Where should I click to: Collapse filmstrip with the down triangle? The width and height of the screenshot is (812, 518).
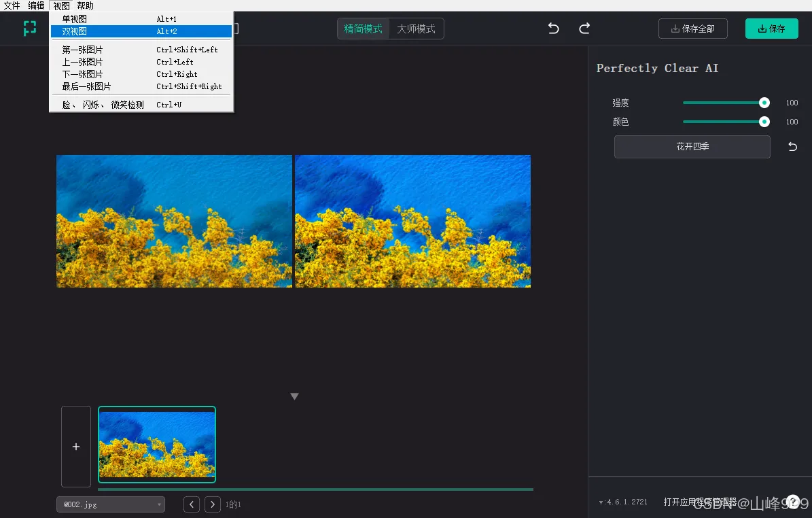pyautogui.click(x=294, y=396)
